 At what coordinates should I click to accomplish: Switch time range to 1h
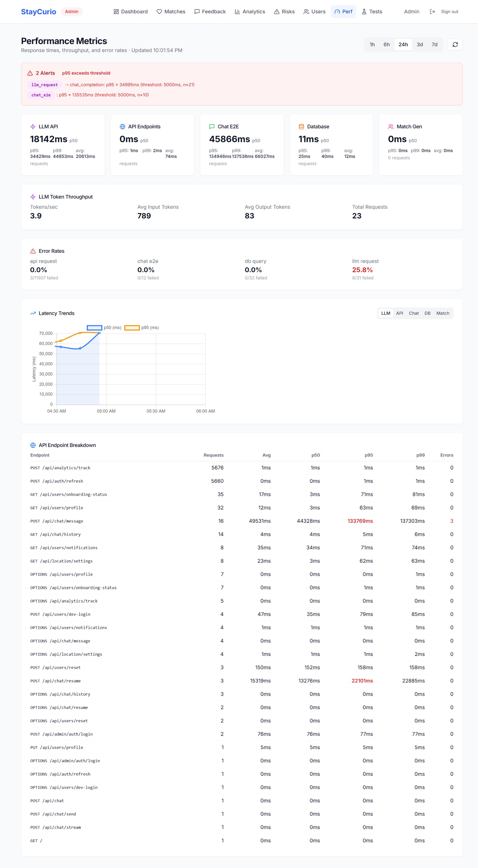click(x=372, y=45)
